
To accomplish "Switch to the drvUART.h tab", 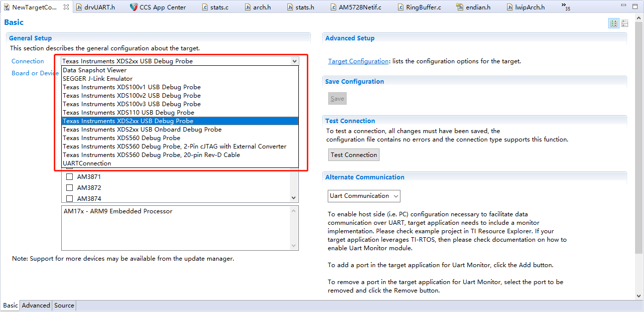I will click(95, 7).
